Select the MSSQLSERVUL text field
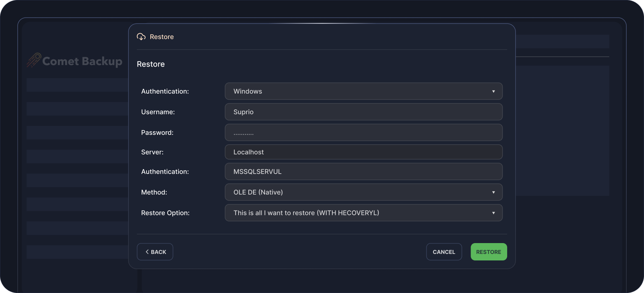Image resolution: width=644 pixels, height=293 pixels. coord(363,172)
